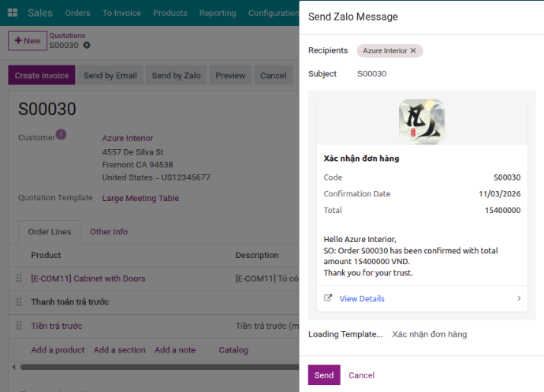Click drag handle for Tiền trả trước row
This screenshot has width=544, height=392.
[18, 326]
